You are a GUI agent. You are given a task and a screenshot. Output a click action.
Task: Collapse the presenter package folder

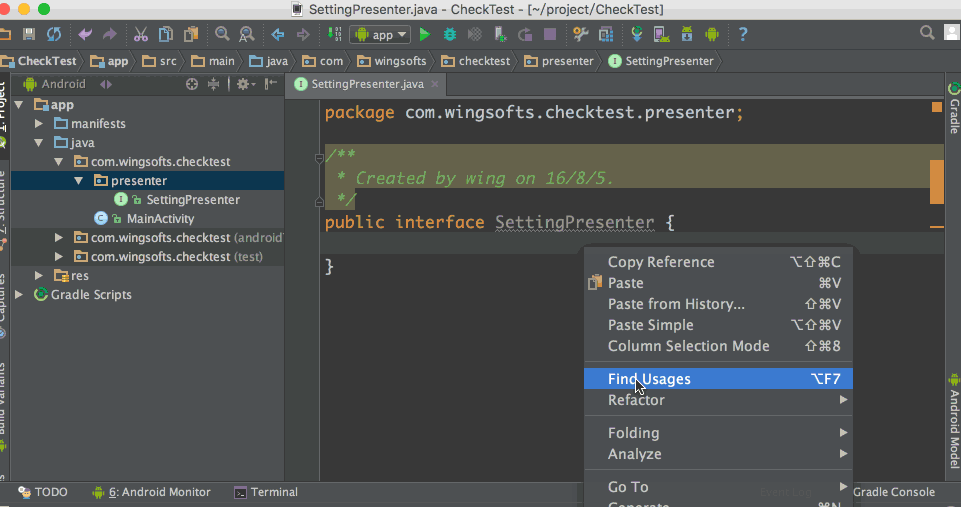pyautogui.click(x=78, y=181)
